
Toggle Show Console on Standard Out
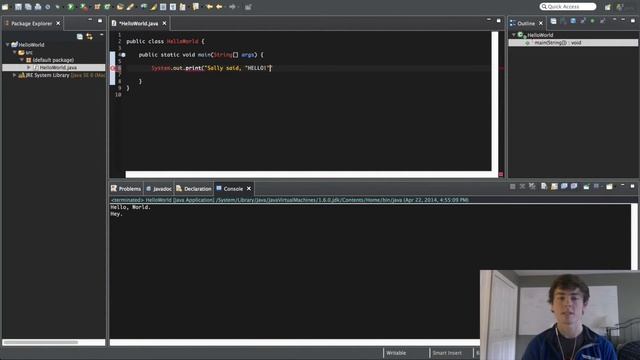click(x=564, y=187)
